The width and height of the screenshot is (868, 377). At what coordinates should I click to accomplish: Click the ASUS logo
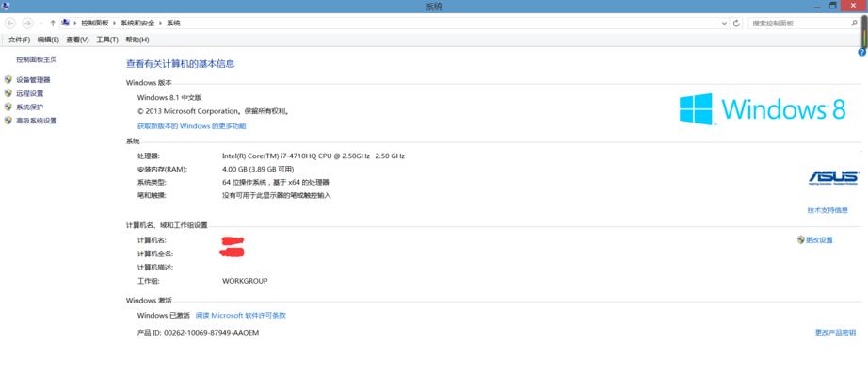834,177
